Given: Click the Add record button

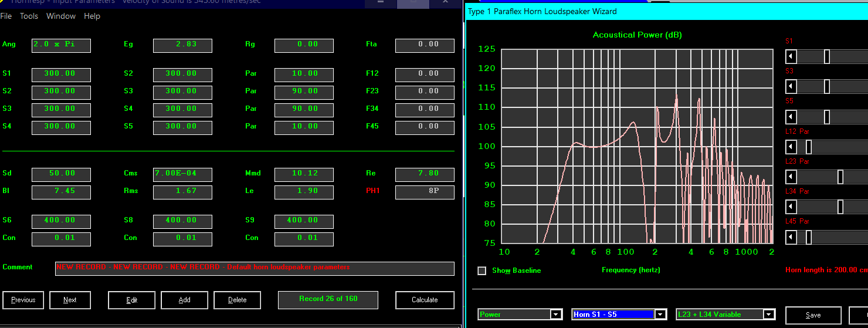Looking at the screenshot, I should [184, 300].
